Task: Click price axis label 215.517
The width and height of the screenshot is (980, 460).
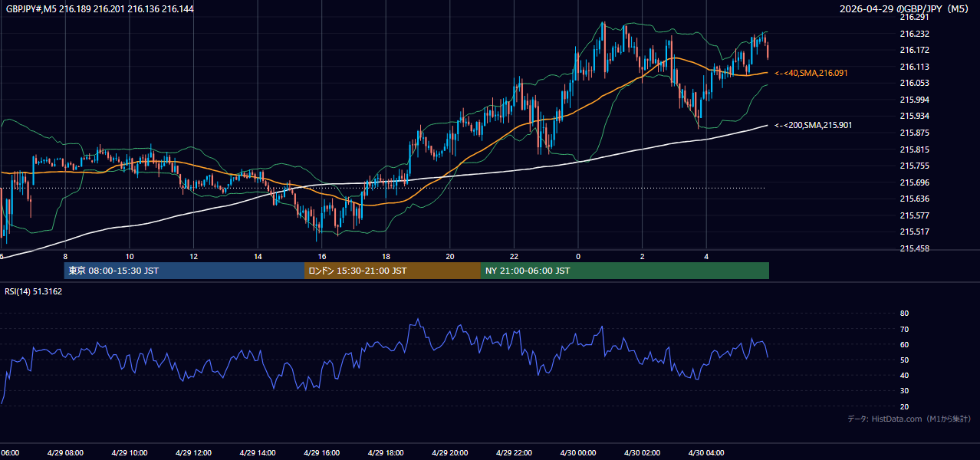Action: (x=914, y=232)
